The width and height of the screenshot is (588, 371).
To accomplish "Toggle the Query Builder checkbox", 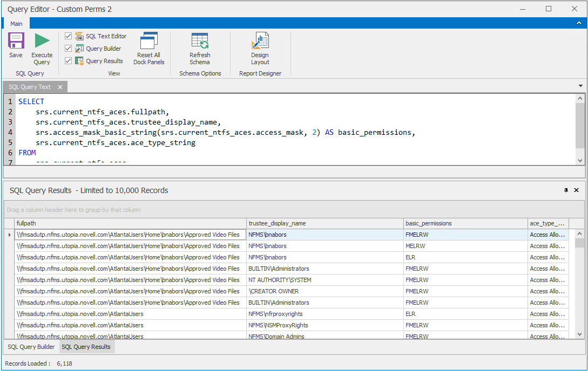I will (68, 49).
